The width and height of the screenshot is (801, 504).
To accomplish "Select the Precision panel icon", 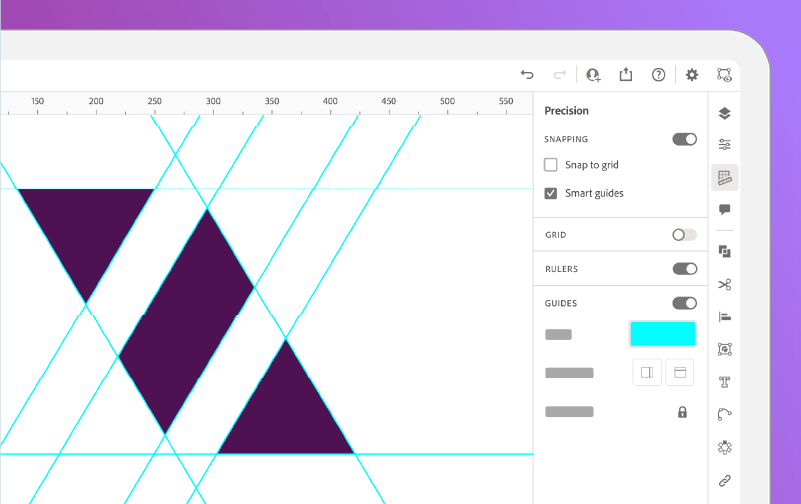I will [x=724, y=177].
